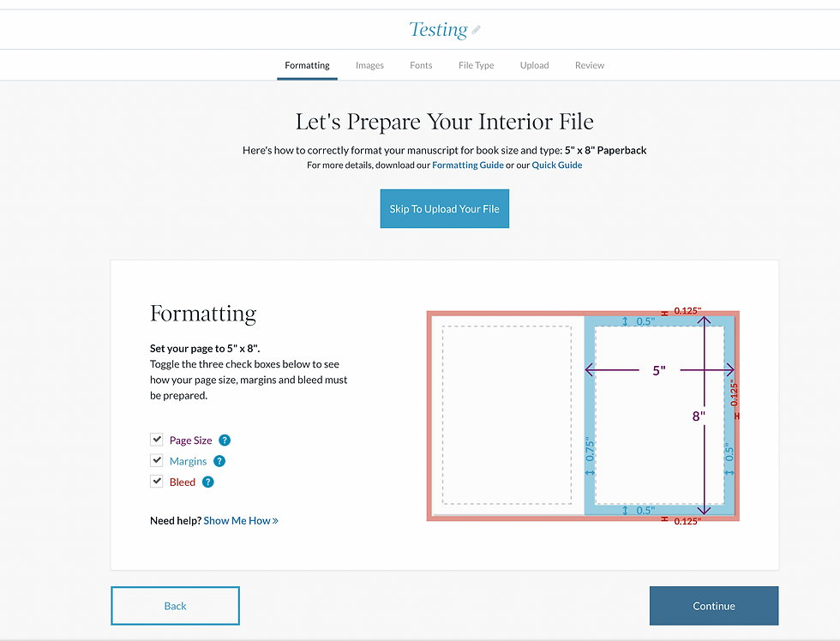Click the Back button

175,606
